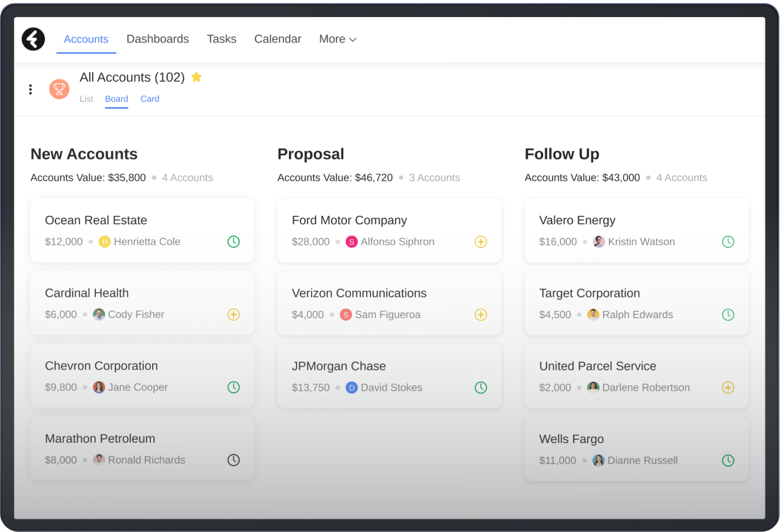Image resolution: width=780 pixels, height=532 pixels.
Task: Click Kristin Watson's avatar on Valero Energy
Action: (599, 242)
